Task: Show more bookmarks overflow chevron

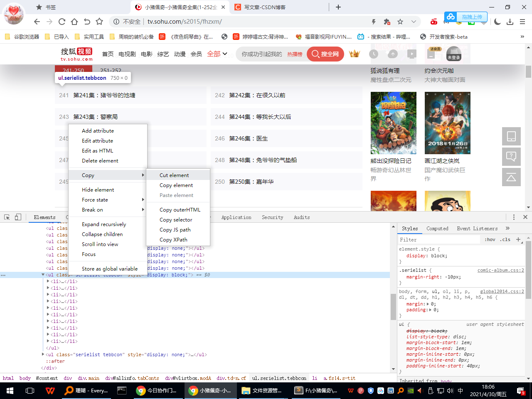Action: tap(522, 37)
